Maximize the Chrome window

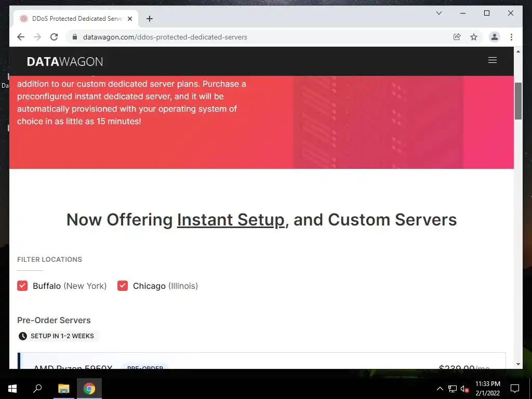click(486, 13)
